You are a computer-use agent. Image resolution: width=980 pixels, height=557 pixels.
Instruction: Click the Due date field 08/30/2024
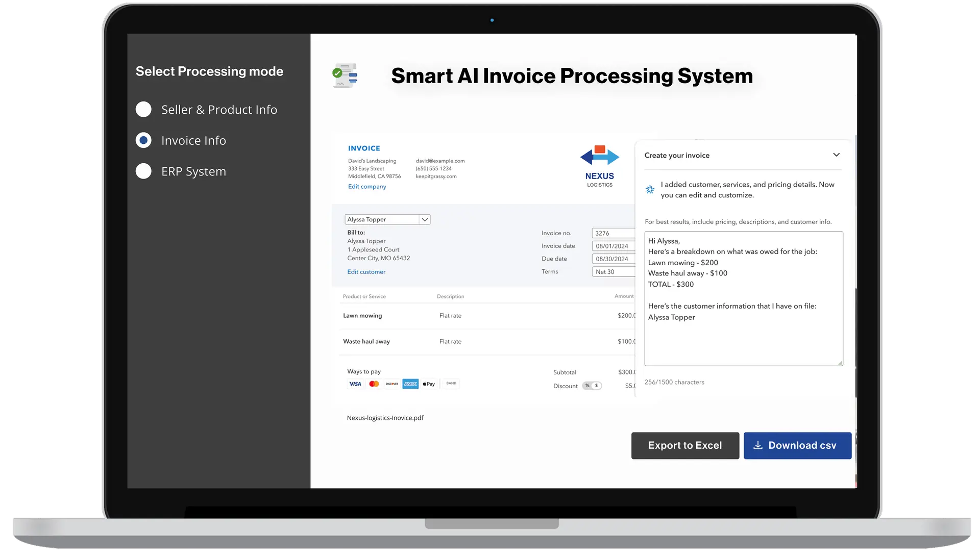point(613,259)
